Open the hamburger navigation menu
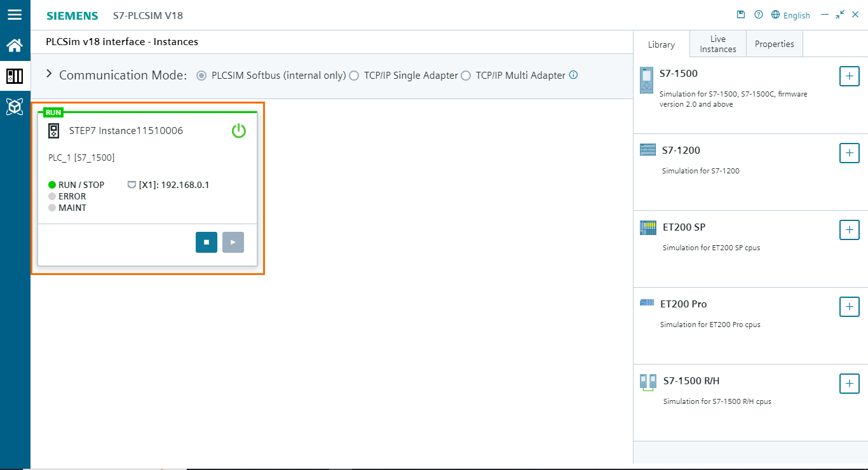The width and height of the screenshot is (868, 470). coord(15,15)
